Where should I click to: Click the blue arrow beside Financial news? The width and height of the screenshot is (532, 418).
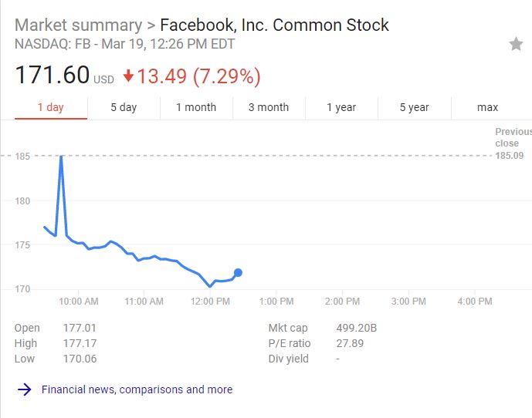(25, 389)
